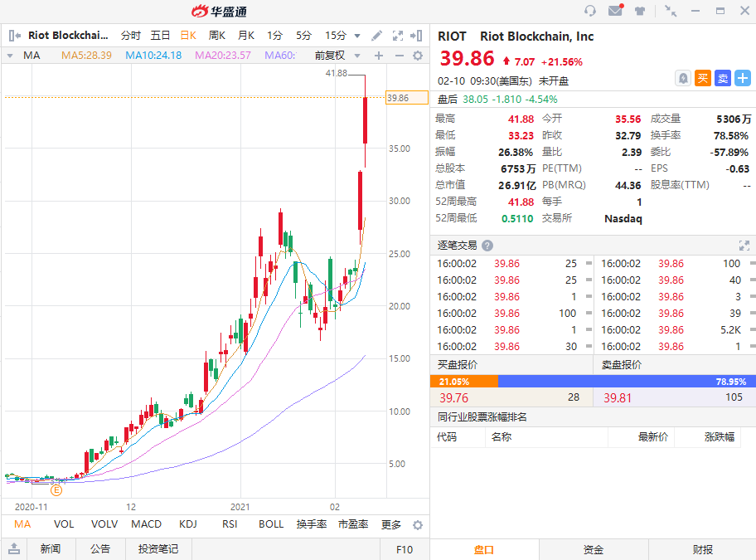This screenshot has width=756, height=560.
Task: Open MA indicator settings gear
Action: pyautogui.click(x=418, y=56)
